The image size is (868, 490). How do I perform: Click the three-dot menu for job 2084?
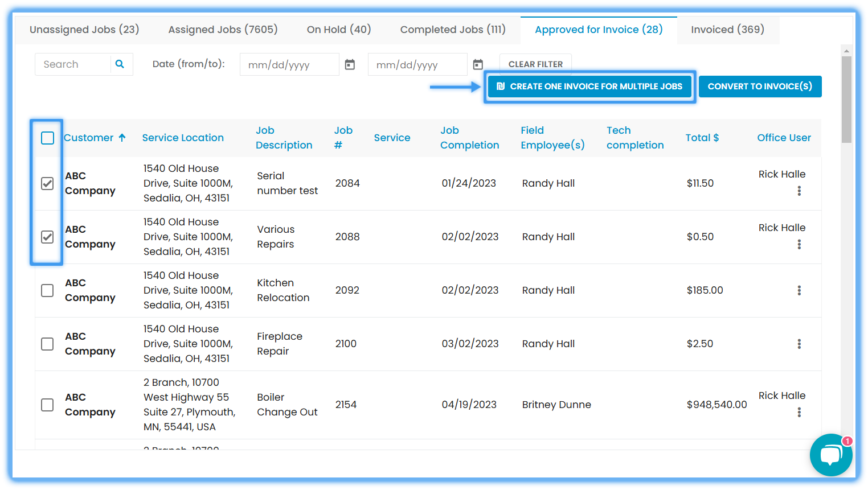point(799,192)
